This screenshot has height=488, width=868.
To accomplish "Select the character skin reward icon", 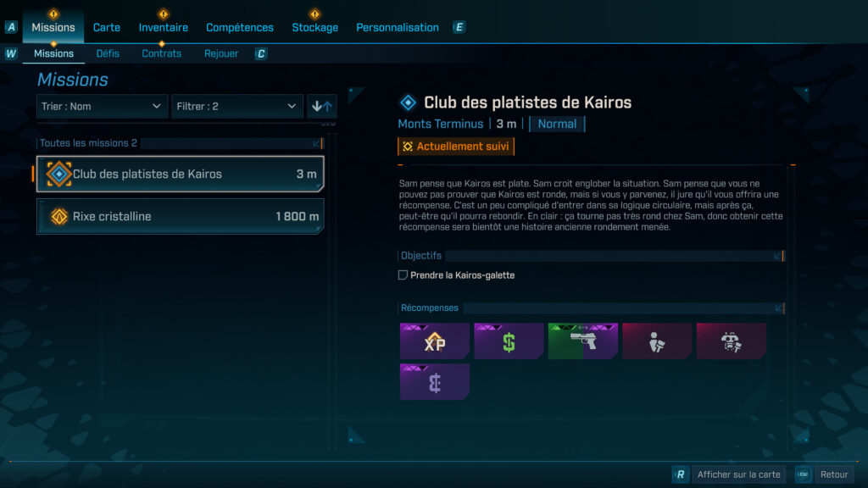I will click(x=656, y=341).
